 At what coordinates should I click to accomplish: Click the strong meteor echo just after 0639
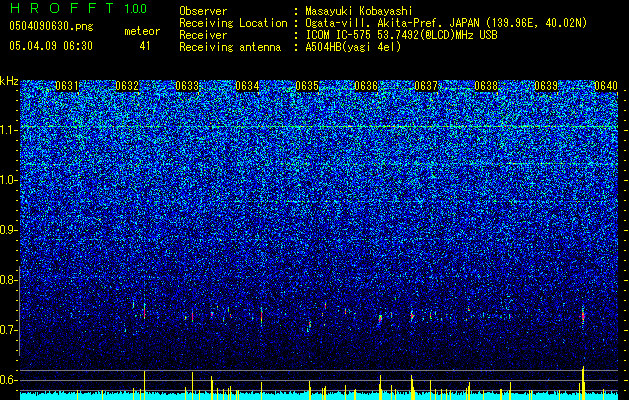coord(583,316)
